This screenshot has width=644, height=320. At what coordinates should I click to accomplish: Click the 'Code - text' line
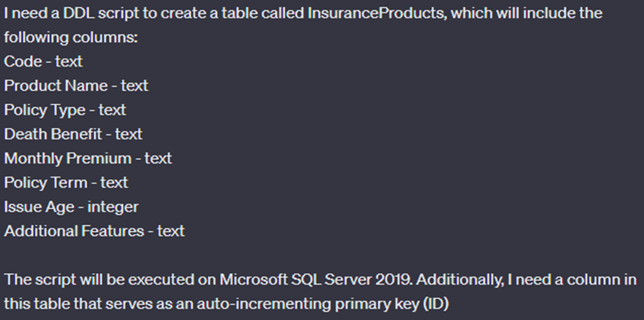pos(43,61)
